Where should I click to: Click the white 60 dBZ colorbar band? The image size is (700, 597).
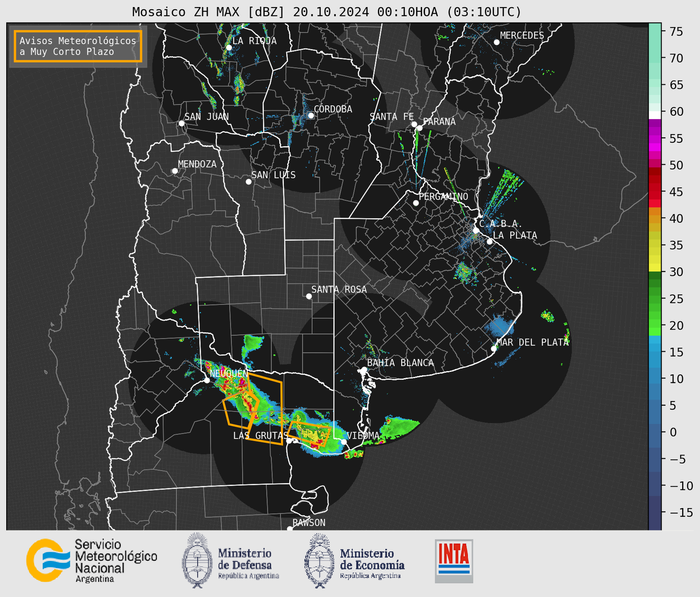(654, 115)
